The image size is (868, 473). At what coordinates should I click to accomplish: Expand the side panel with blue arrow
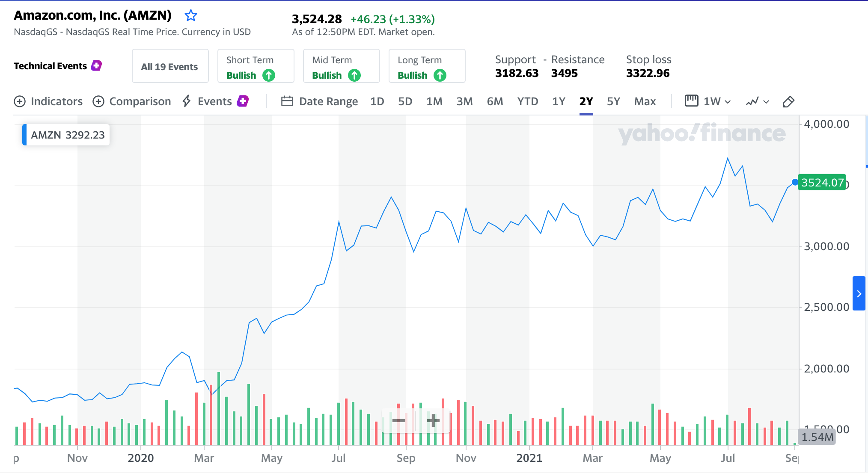click(x=859, y=293)
